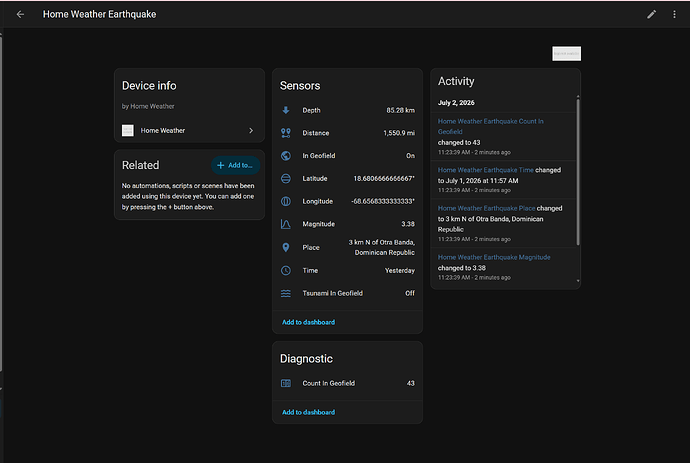Open Tsunami In Geofield Off state

click(x=410, y=293)
